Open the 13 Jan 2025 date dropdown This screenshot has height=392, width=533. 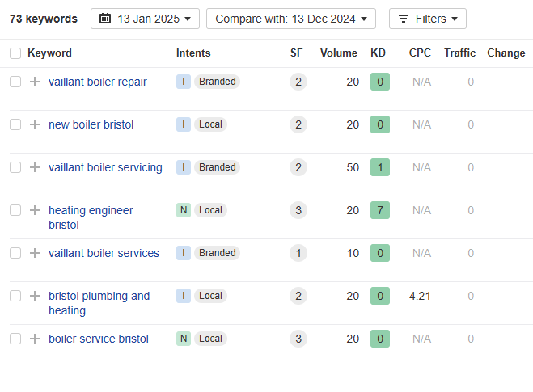click(145, 19)
